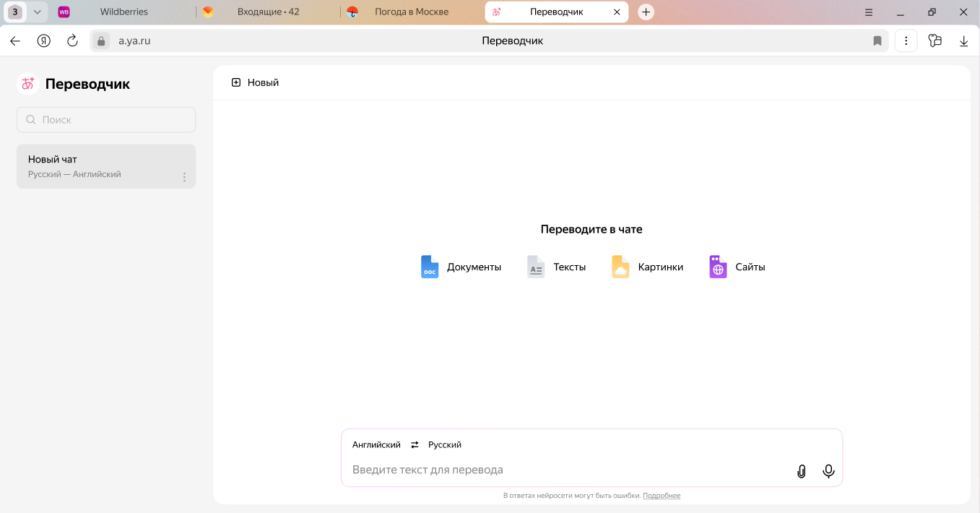Switch to the Wildberries tab
The image size is (980, 513).
pyautogui.click(x=123, y=12)
